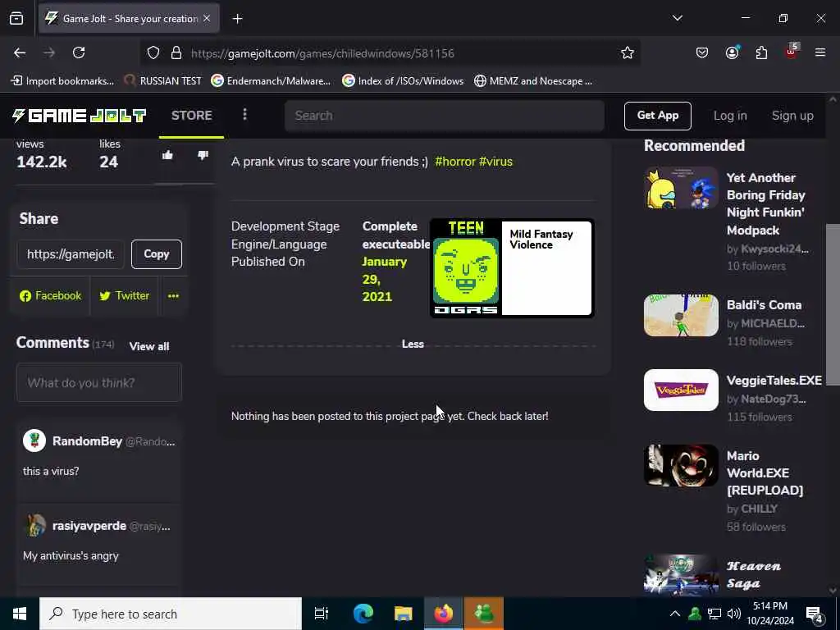
Task: Open the list all tabs chevron
Action: (x=677, y=18)
